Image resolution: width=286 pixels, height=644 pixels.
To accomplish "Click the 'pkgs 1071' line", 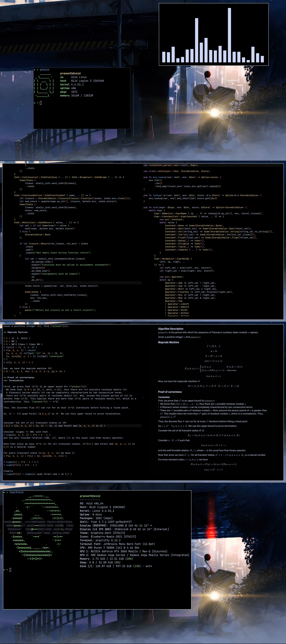I will pos(69,92).
